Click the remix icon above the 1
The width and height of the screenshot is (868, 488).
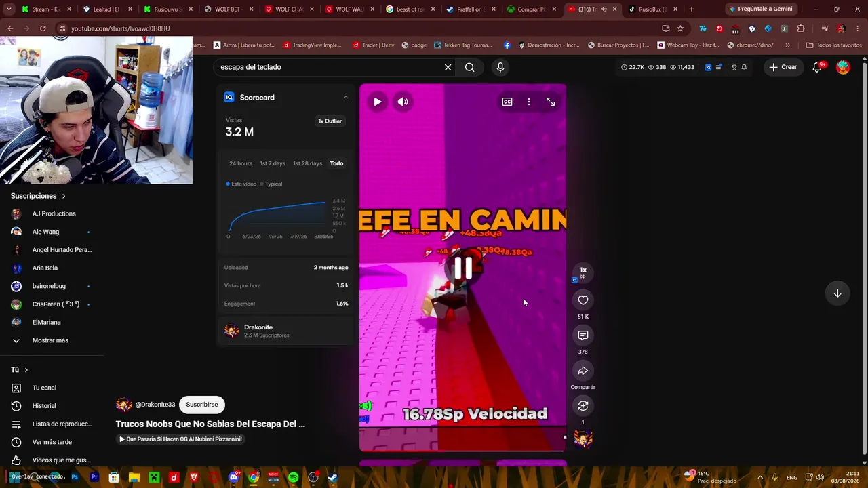[x=583, y=406]
